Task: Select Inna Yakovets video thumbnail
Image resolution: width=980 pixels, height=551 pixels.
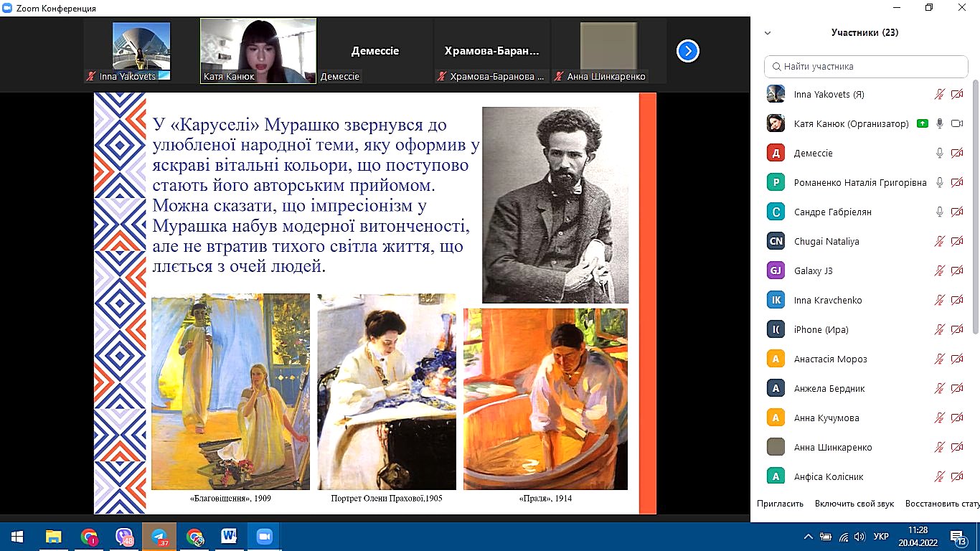Action: [x=141, y=51]
